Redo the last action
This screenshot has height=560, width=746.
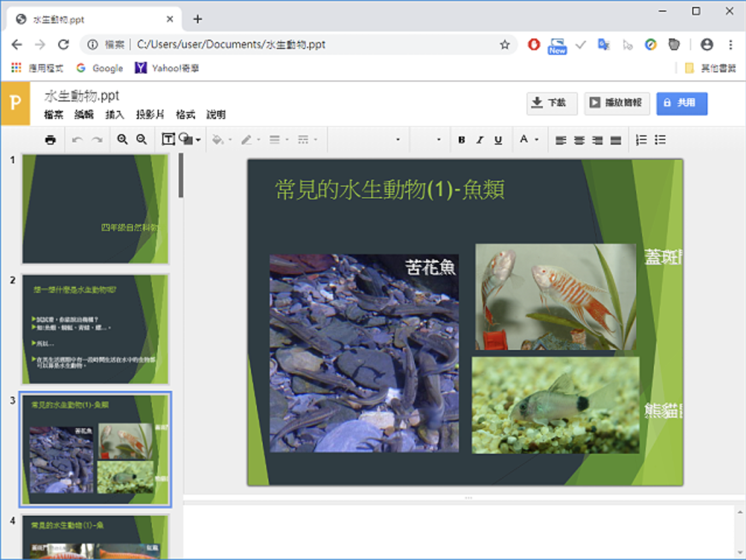(x=97, y=139)
